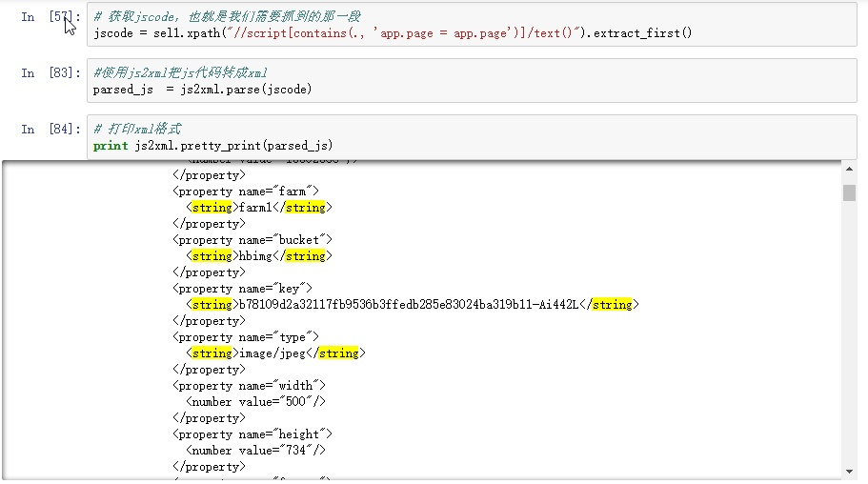Click the output area scrollbar thumb
This screenshot has width=868, height=484.
(848, 192)
